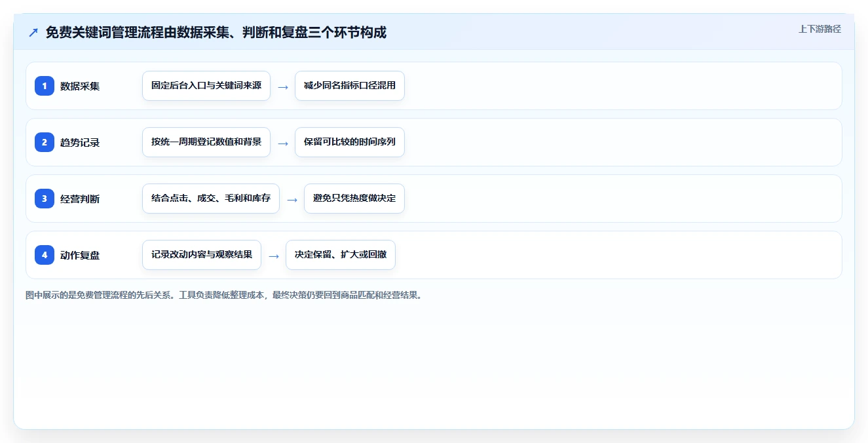
Task: Click the "保留可比较的时间序列" box
Action: click(350, 142)
